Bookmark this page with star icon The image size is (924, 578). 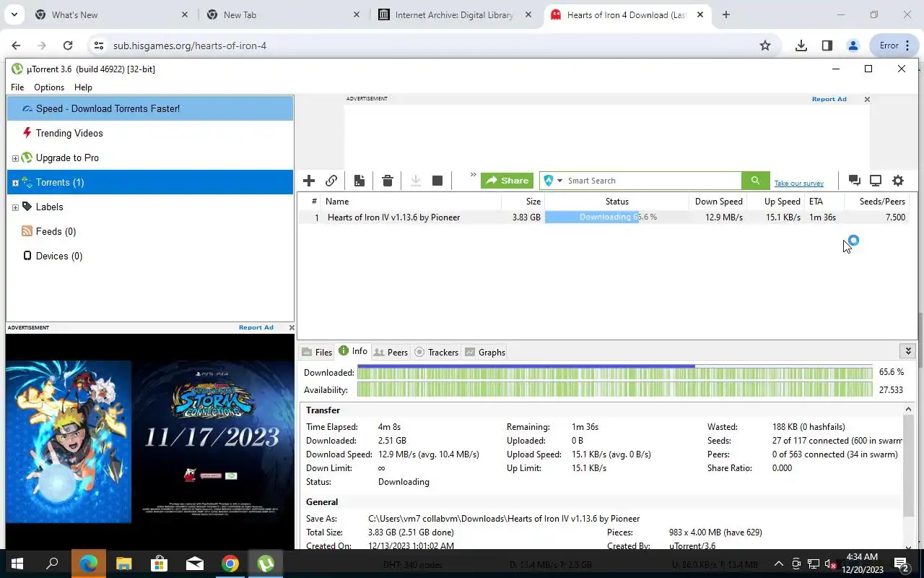pos(765,46)
